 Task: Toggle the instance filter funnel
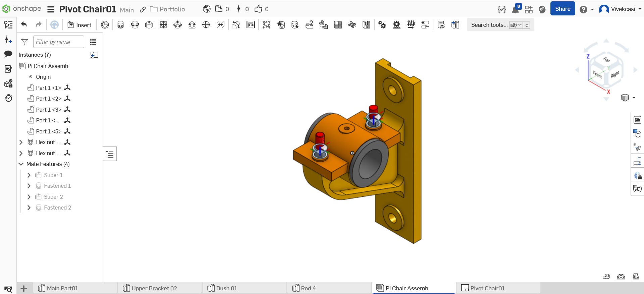24,42
